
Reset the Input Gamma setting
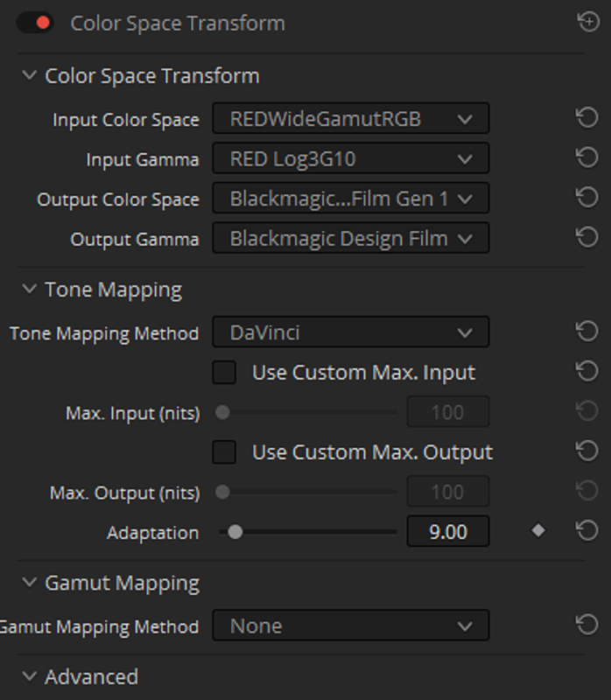click(586, 157)
